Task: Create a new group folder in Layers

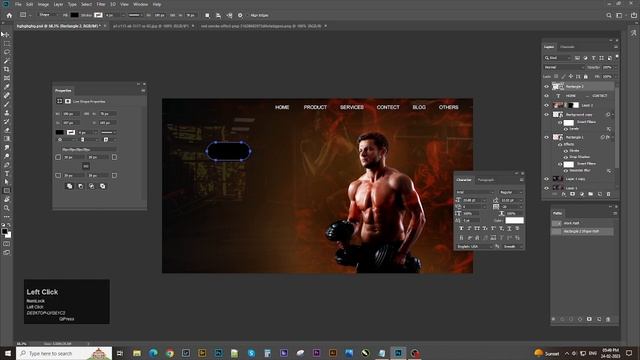Action: [x=590, y=194]
